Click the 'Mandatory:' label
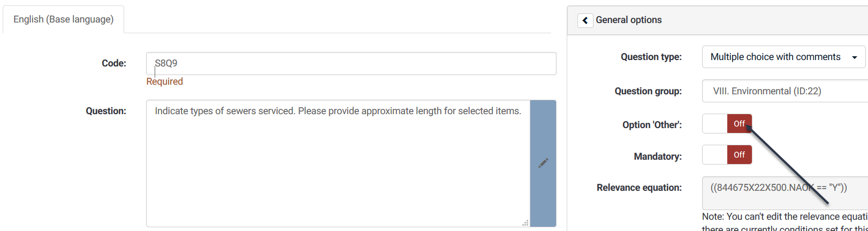 point(657,157)
